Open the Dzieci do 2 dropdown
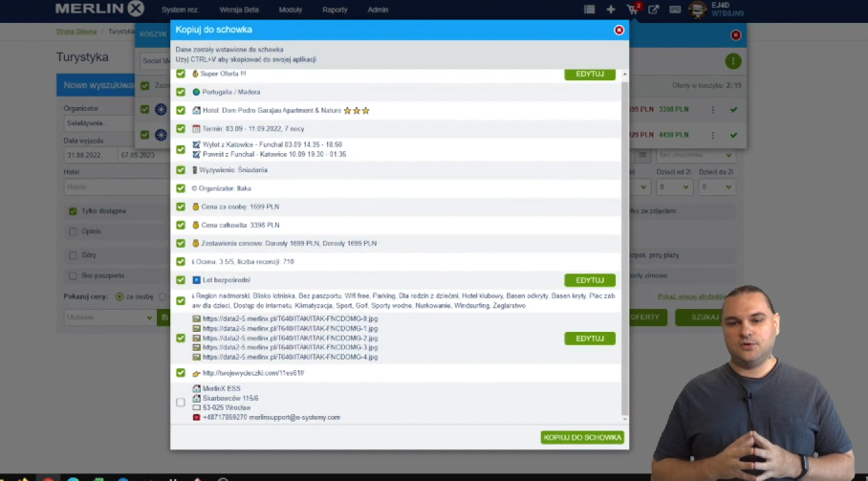This screenshot has height=481, width=868. [716, 187]
